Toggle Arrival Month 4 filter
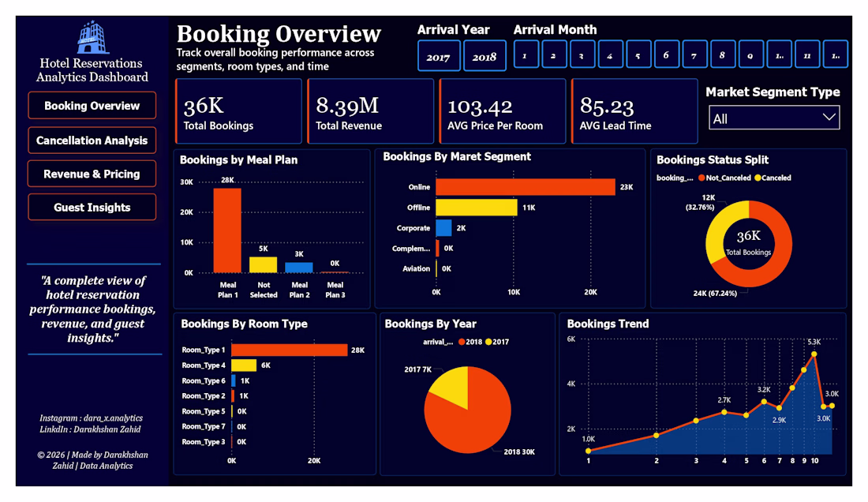The height and width of the screenshot is (502, 868). tap(610, 54)
